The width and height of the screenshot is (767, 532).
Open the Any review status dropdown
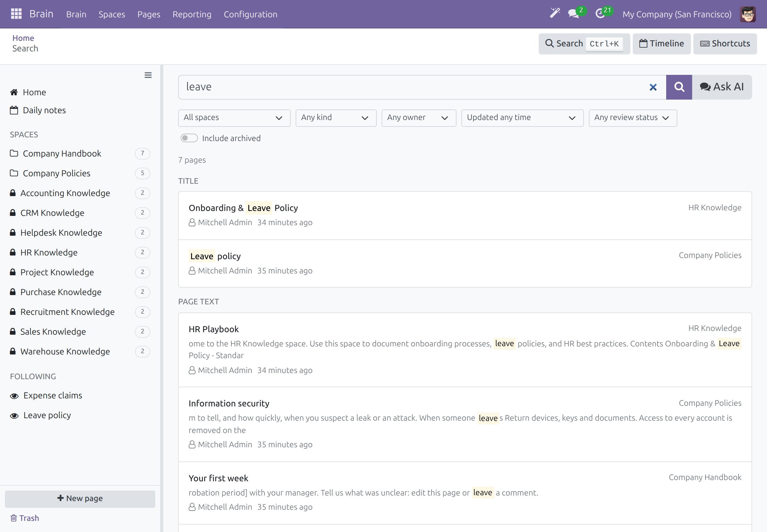632,118
